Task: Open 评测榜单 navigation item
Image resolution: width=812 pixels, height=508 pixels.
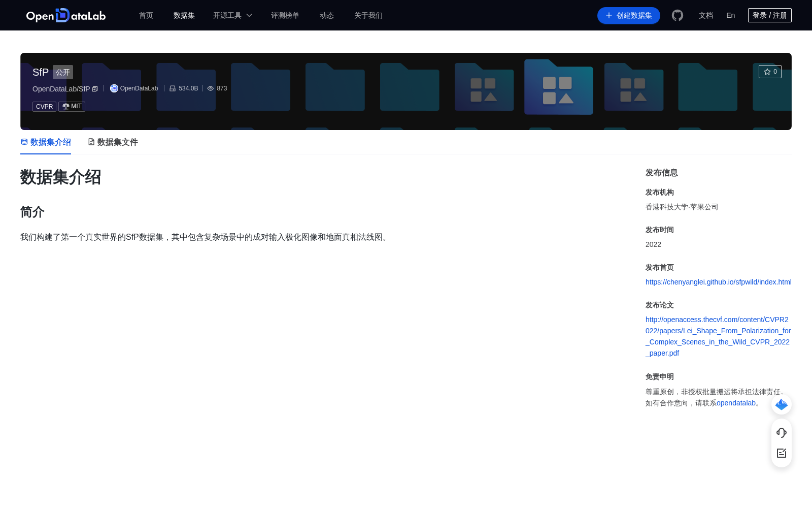Action: point(285,15)
